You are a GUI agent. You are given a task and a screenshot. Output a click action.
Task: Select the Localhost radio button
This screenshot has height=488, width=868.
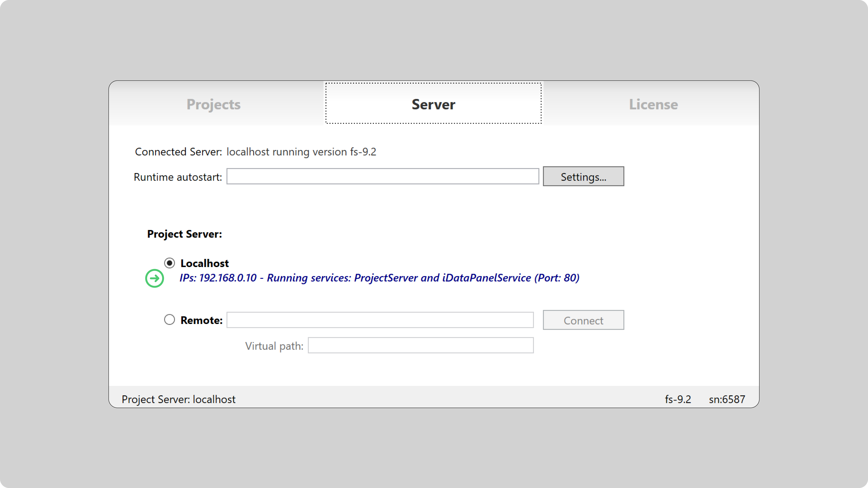pyautogui.click(x=170, y=263)
